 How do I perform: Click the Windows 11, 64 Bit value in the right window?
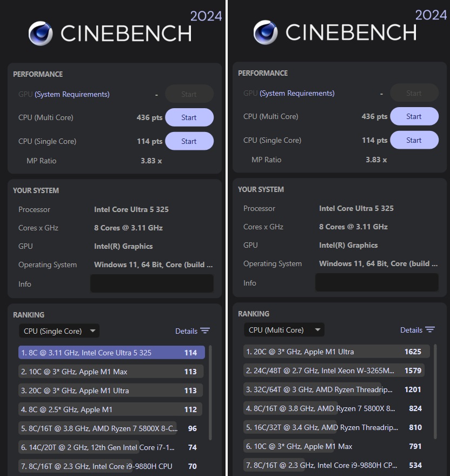(379, 263)
